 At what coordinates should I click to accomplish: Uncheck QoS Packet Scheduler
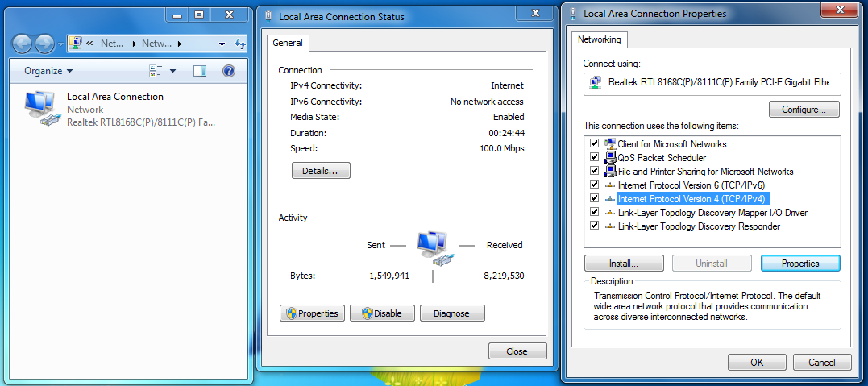pyautogui.click(x=595, y=157)
